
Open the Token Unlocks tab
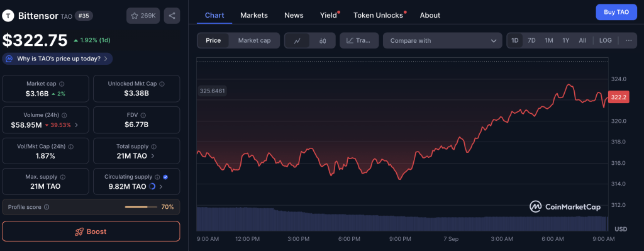[x=378, y=15]
